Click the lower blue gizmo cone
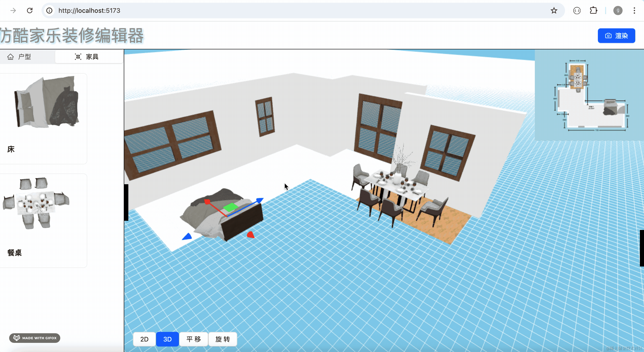The width and height of the screenshot is (644, 352). [x=187, y=237]
